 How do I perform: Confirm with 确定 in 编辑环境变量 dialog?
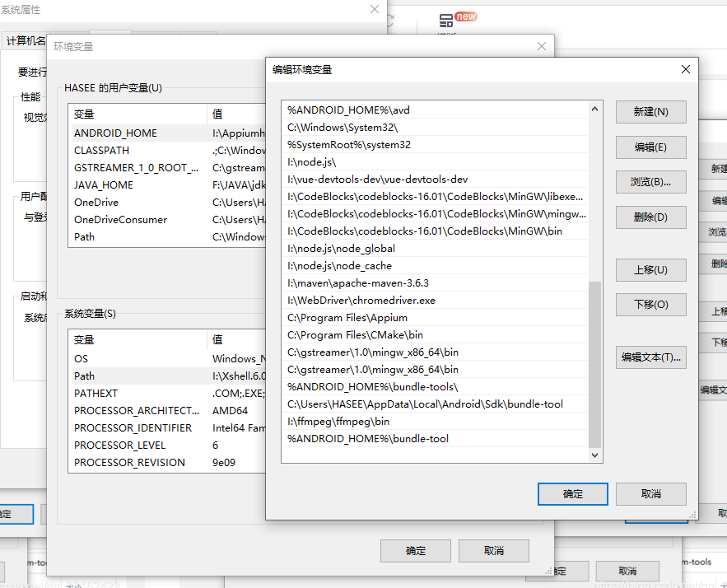point(572,494)
